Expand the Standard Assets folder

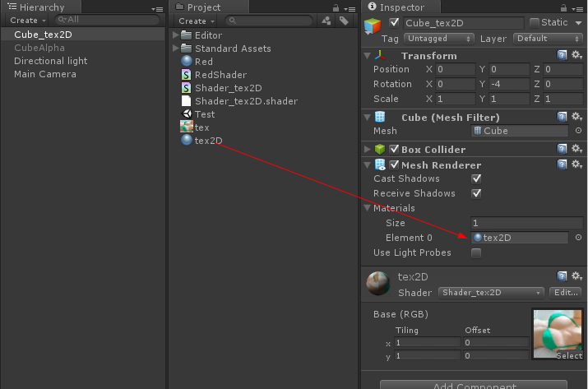(176, 49)
